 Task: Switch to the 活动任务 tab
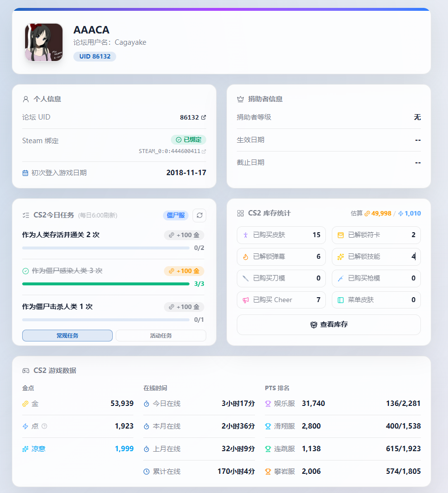[161, 336]
